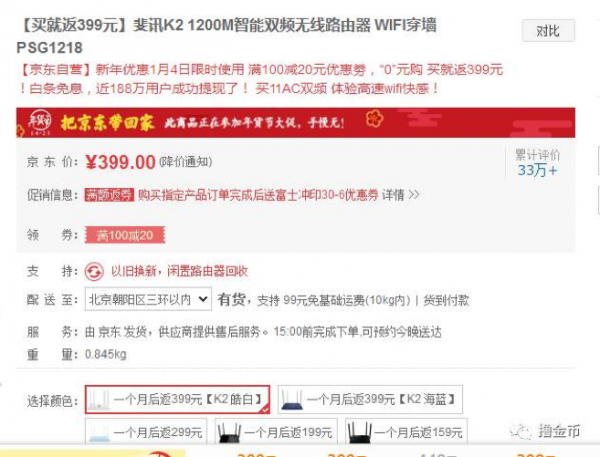Click the 把京东带回家 red promotional banner

295,123
